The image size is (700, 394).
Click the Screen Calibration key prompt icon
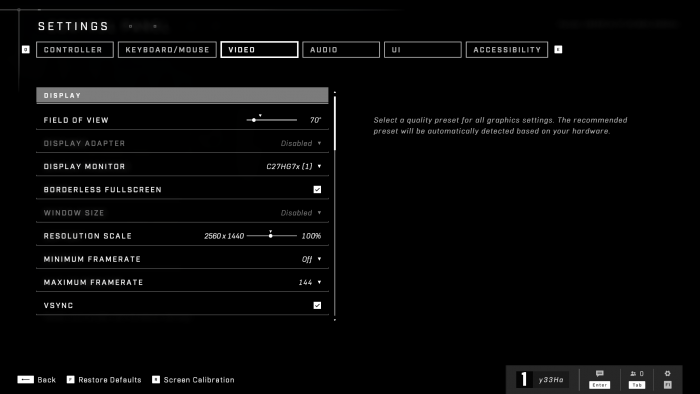(x=156, y=380)
